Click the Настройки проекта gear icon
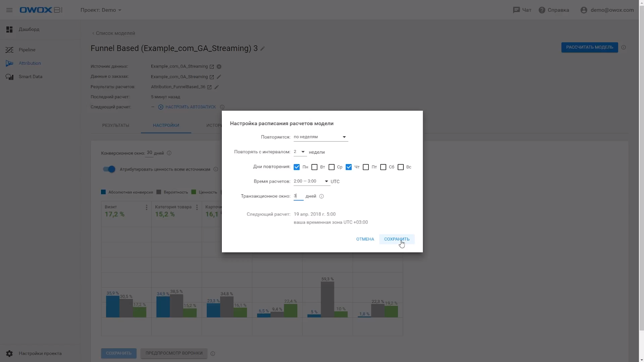The height and width of the screenshot is (362, 644). pos(9,354)
